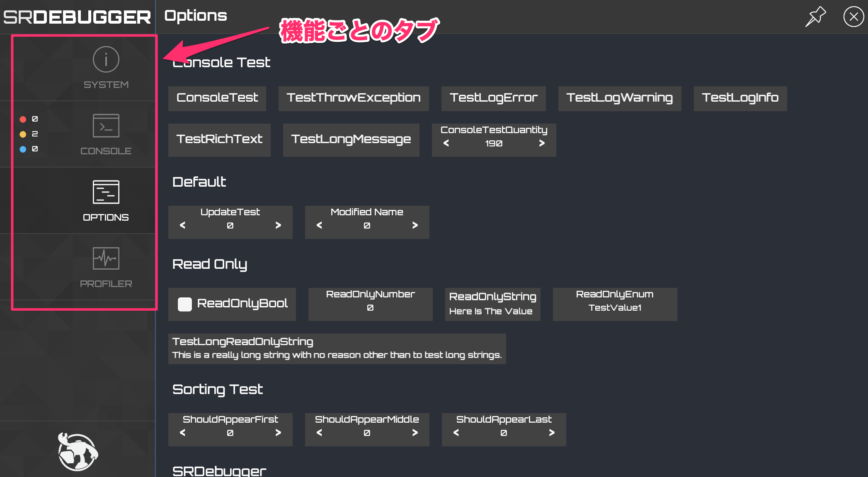
Task: Click the Read Only section heading
Action: 210,264
